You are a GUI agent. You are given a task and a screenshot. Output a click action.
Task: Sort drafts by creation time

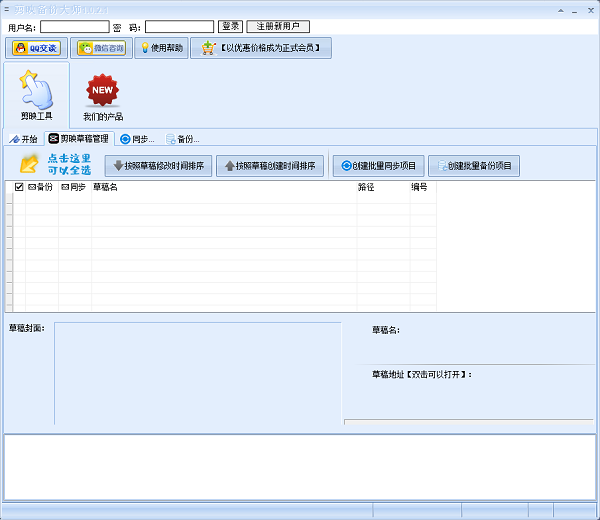270,166
